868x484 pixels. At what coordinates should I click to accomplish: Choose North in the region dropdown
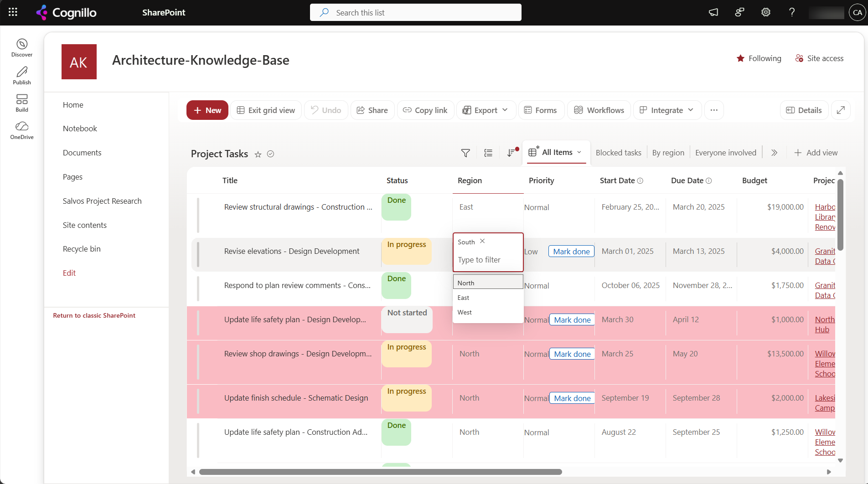pyautogui.click(x=488, y=283)
